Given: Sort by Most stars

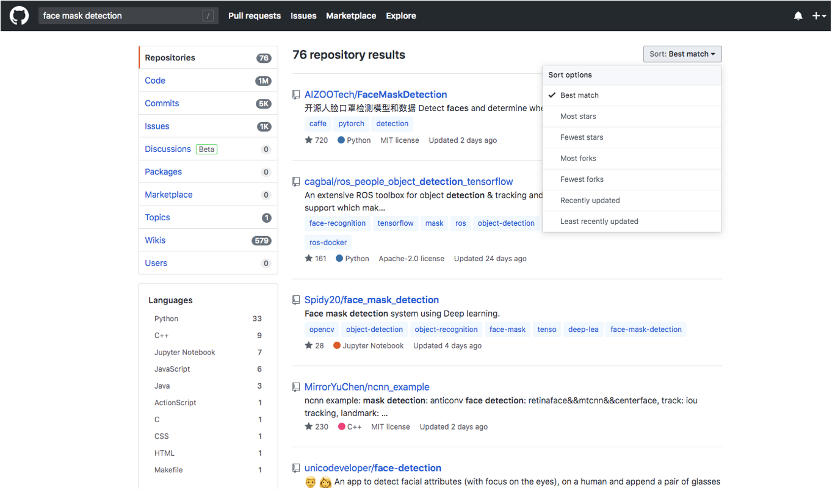Looking at the screenshot, I should [x=632, y=117].
